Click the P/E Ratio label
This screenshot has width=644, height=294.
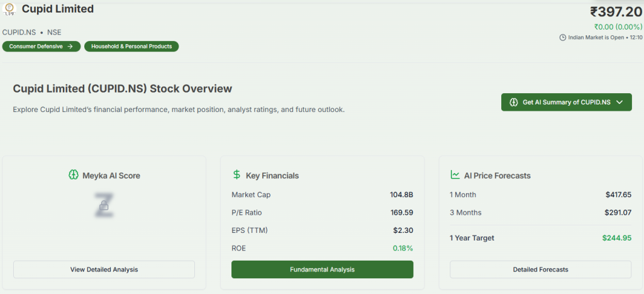point(247,213)
